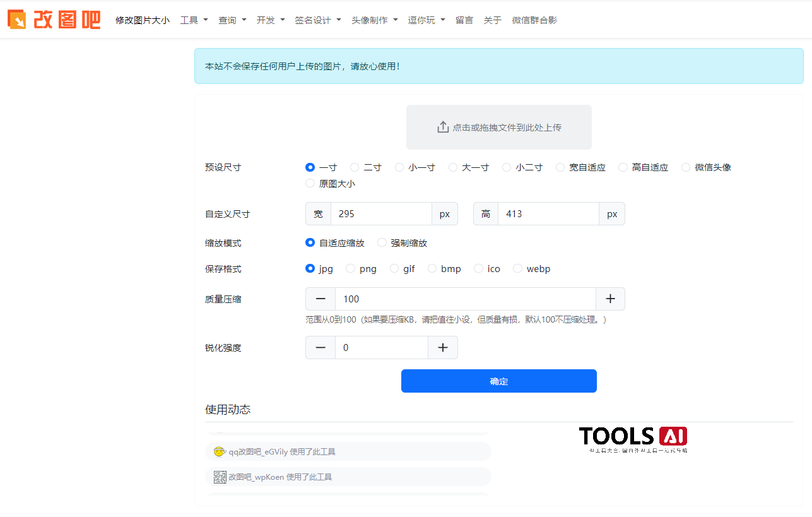Click the emoji avatar next to qq改图吧_eGVily
812x517 pixels.
point(220,451)
